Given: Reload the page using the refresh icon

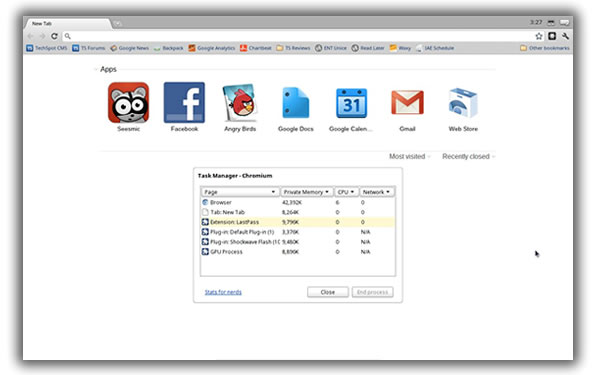Looking at the screenshot, I should (x=54, y=36).
